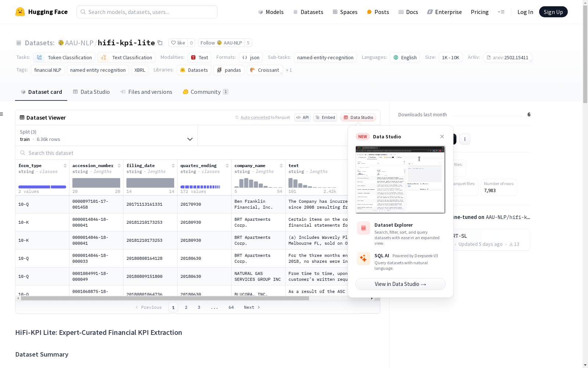Open the Spaces menu item
The width and height of the screenshot is (588, 368).
click(345, 12)
